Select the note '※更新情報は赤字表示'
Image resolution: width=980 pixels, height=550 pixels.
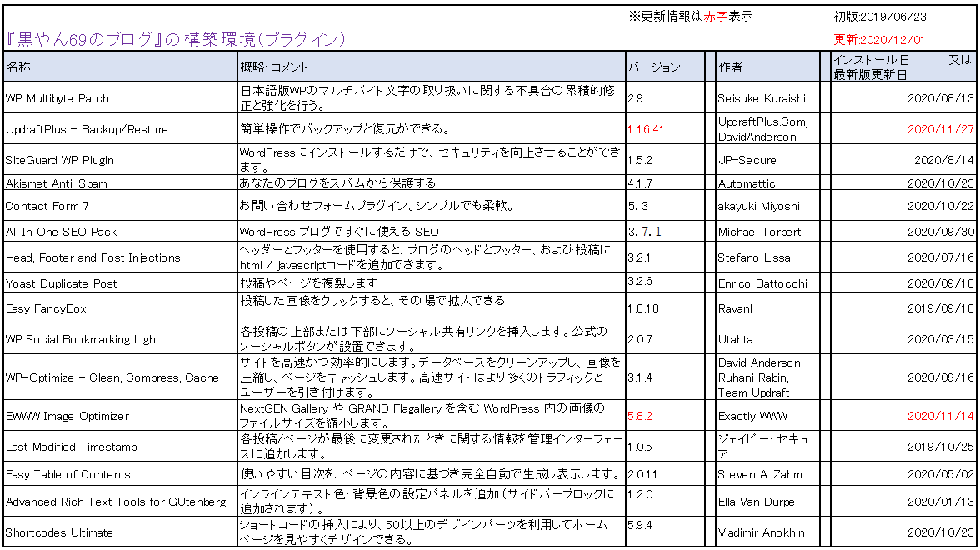691,17
